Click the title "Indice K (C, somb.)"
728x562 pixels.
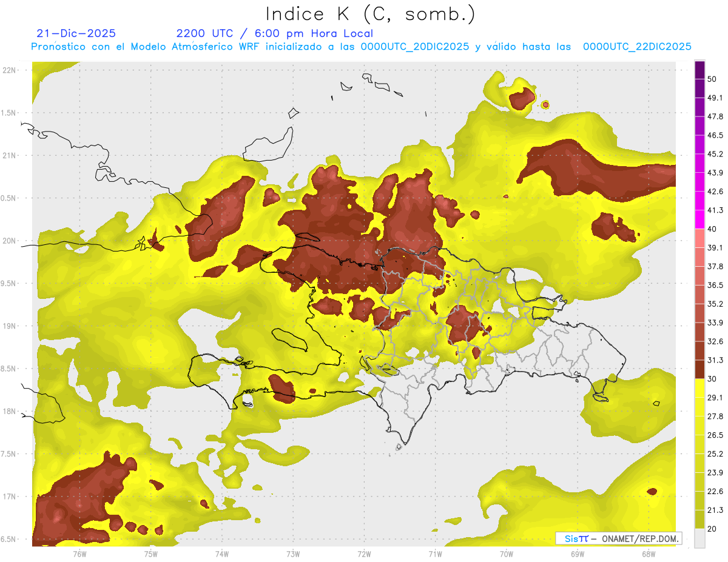pyautogui.click(x=371, y=14)
